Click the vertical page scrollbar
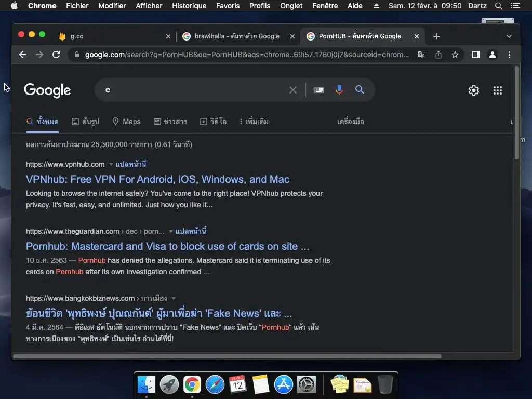The width and height of the screenshot is (532, 399). point(517,113)
